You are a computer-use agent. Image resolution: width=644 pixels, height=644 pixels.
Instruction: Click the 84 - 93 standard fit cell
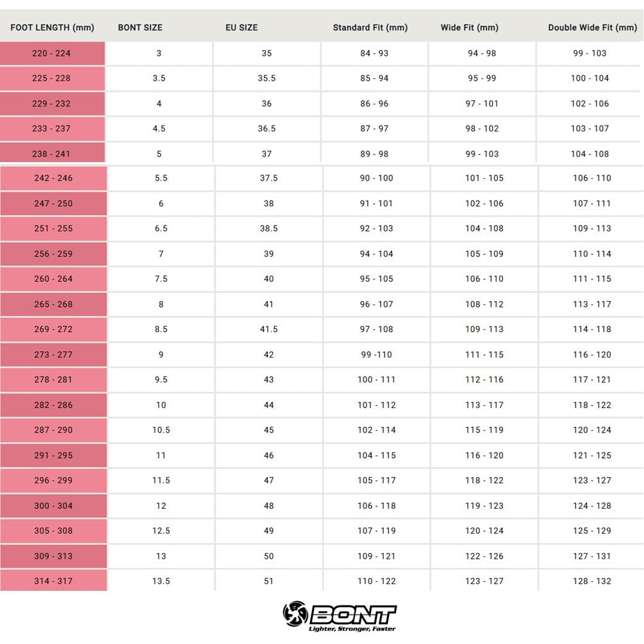[374, 53]
